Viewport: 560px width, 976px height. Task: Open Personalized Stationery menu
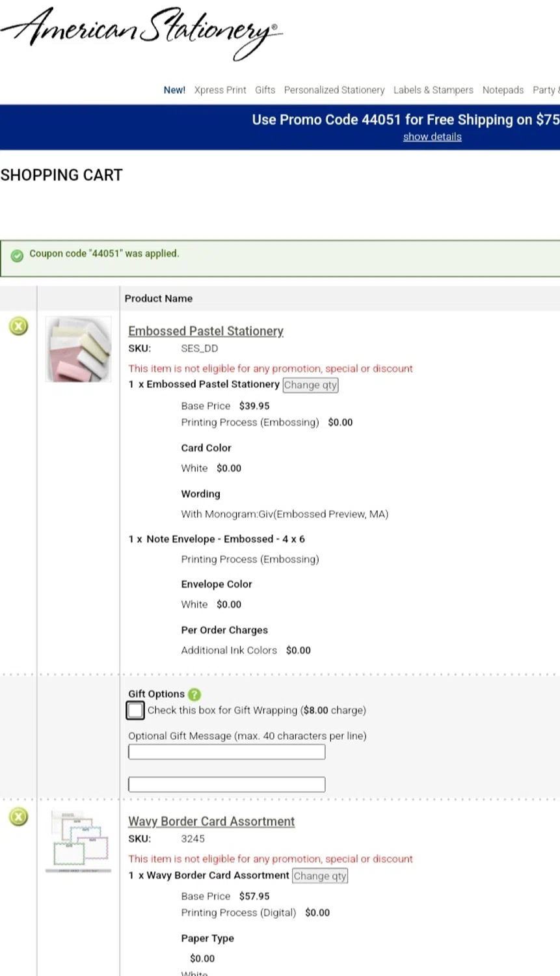pos(334,90)
